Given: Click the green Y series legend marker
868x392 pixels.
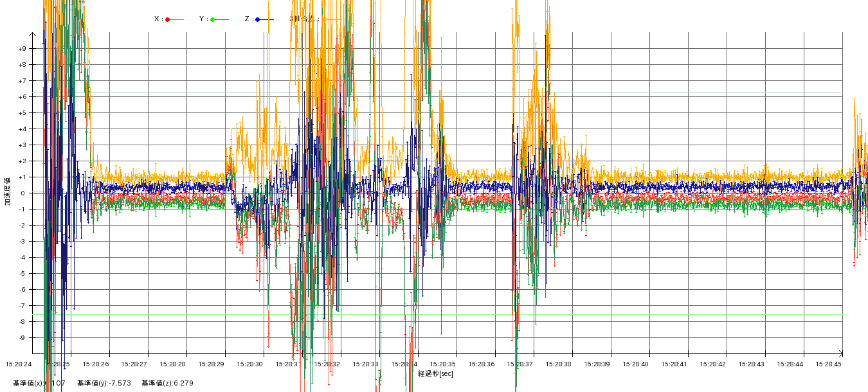Looking at the screenshot, I should (x=213, y=19).
